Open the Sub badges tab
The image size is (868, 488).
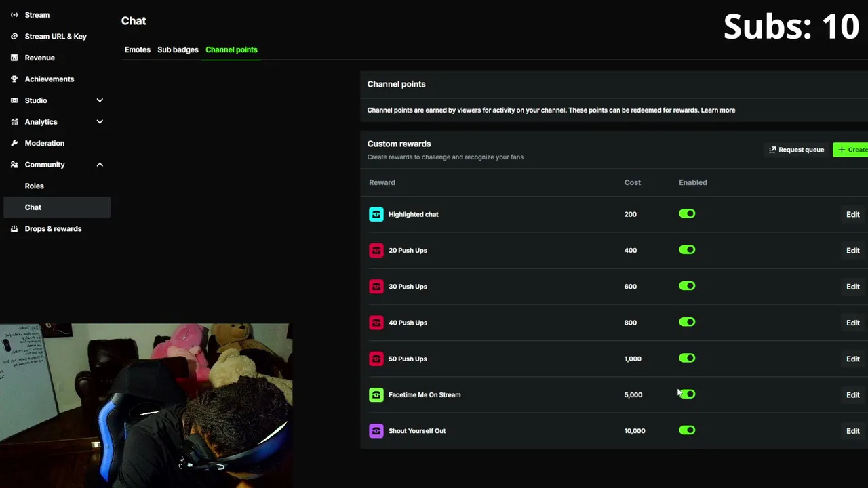[x=178, y=49]
